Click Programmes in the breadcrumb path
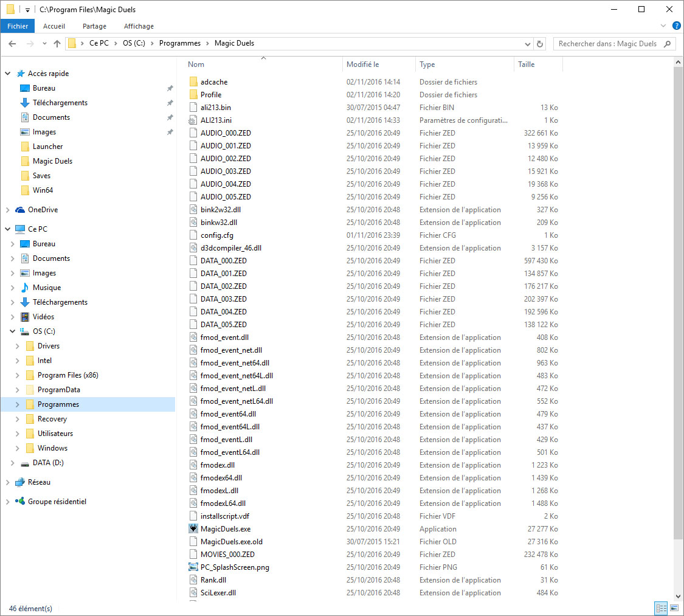 click(180, 43)
